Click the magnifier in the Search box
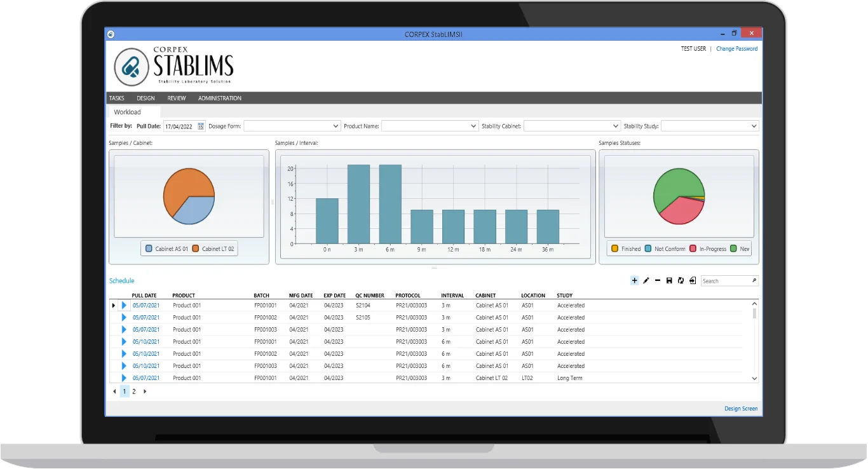The image size is (868, 469). point(754,280)
